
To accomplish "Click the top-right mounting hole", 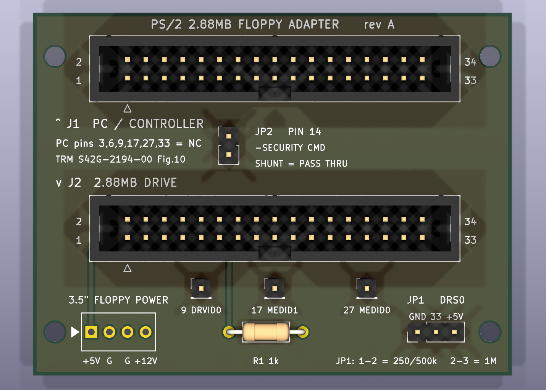I will click(x=490, y=56).
